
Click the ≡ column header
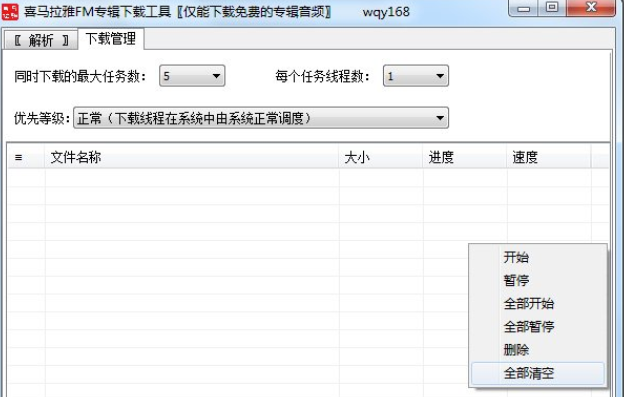tap(26, 158)
